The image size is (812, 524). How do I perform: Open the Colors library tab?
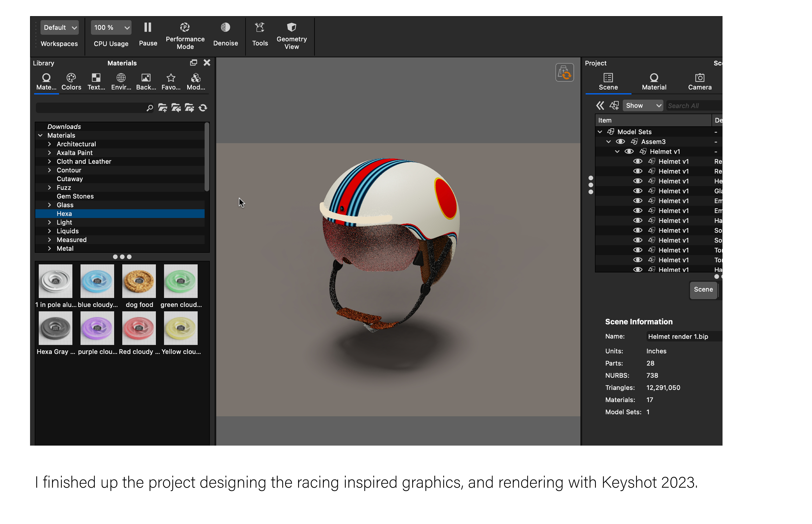[71, 82]
